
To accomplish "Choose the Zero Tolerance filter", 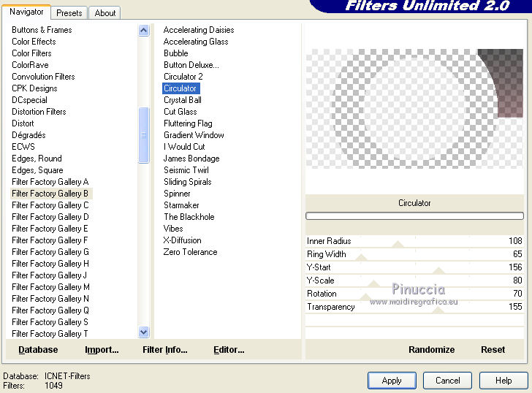I will [x=190, y=252].
